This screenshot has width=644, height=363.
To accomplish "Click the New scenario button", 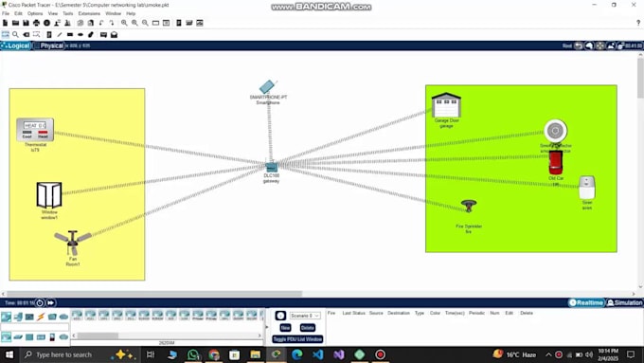I will point(285,328).
